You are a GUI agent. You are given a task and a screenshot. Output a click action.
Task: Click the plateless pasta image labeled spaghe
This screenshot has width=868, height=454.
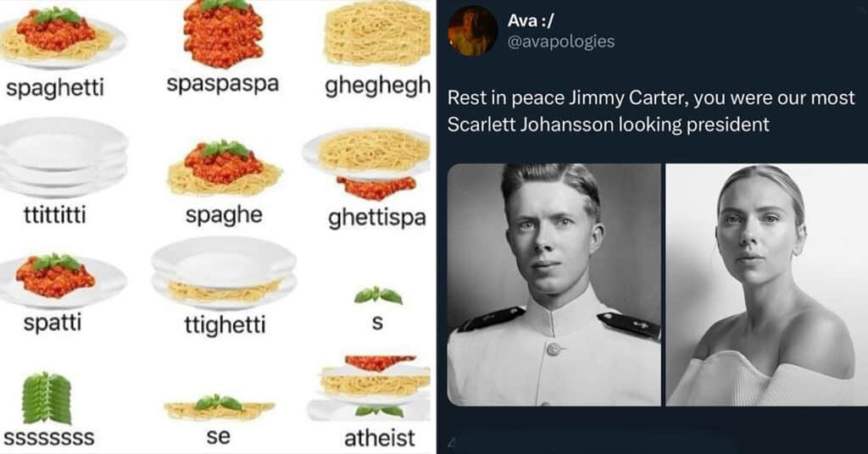(x=224, y=168)
